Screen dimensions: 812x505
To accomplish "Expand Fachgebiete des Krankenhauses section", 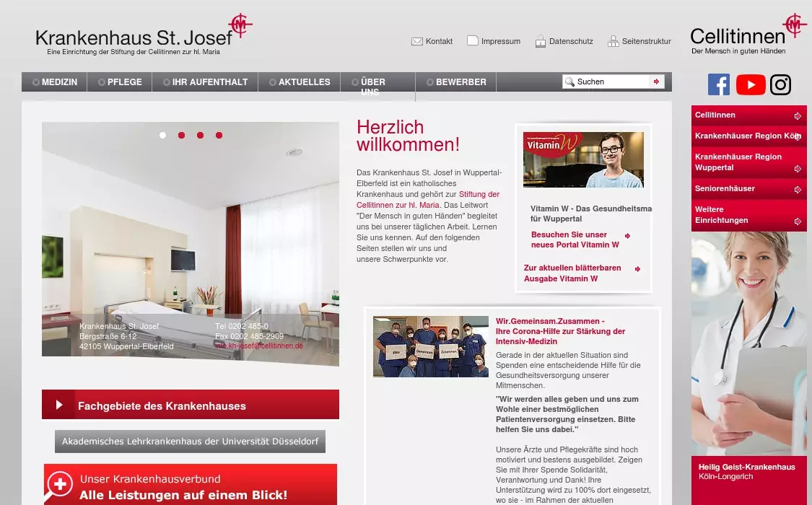I will 191,405.
